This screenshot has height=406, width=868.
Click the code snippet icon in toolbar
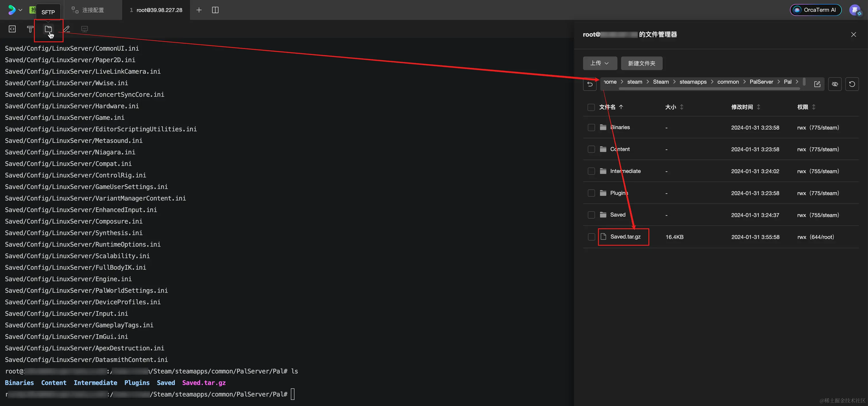pos(12,29)
